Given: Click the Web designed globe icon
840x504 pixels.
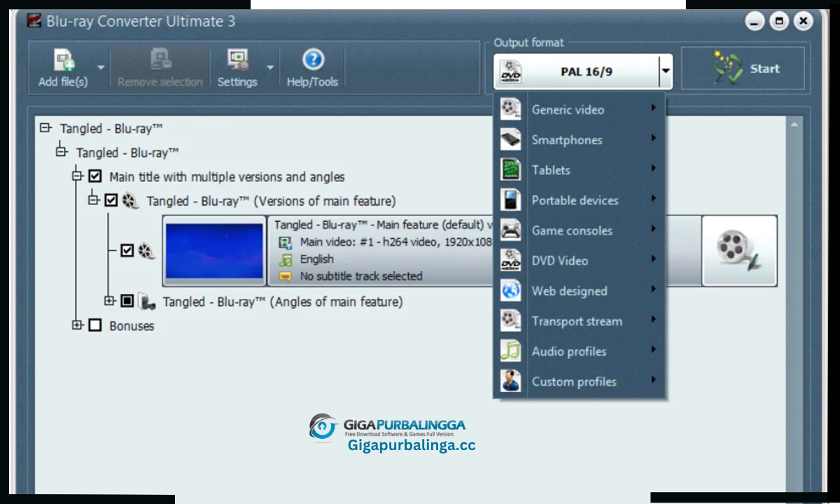Looking at the screenshot, I should click(511, 290).
